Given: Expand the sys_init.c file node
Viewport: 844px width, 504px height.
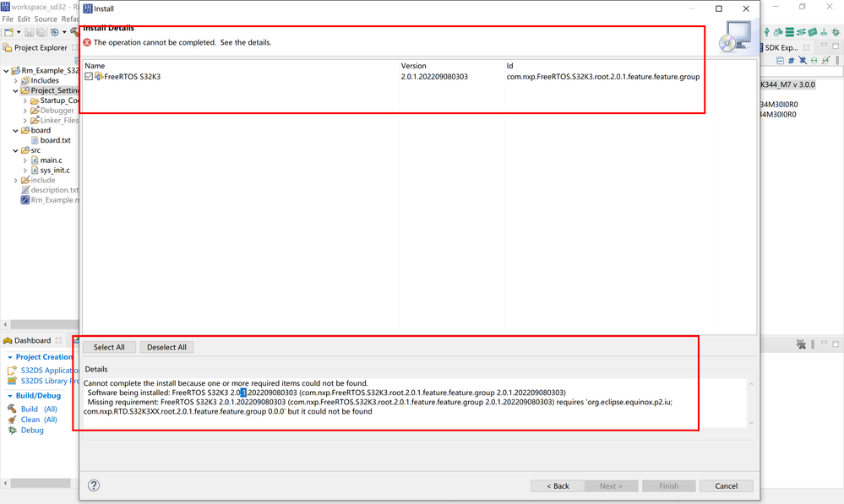Looking at the screenshot, I should (25, 170).
